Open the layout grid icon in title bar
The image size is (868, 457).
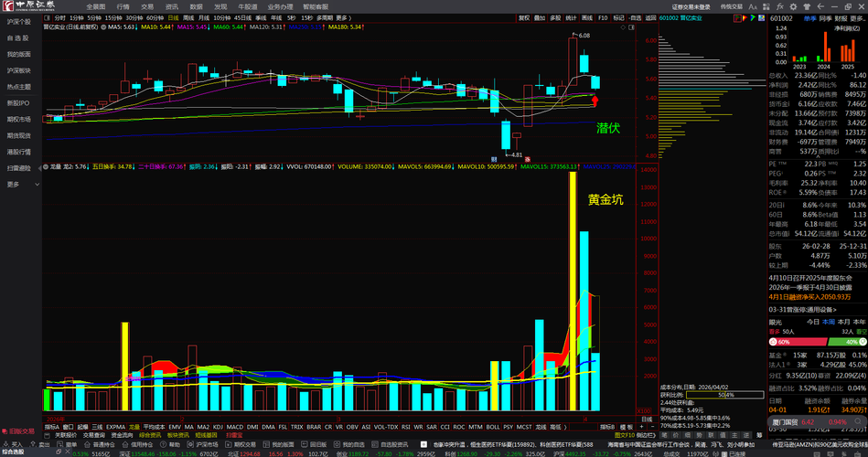pos(766,6)
